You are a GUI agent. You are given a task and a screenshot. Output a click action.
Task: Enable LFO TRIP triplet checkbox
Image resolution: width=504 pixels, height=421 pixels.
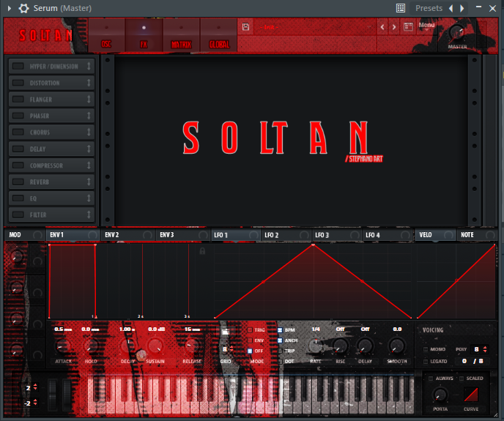click(x=280, y=351)
